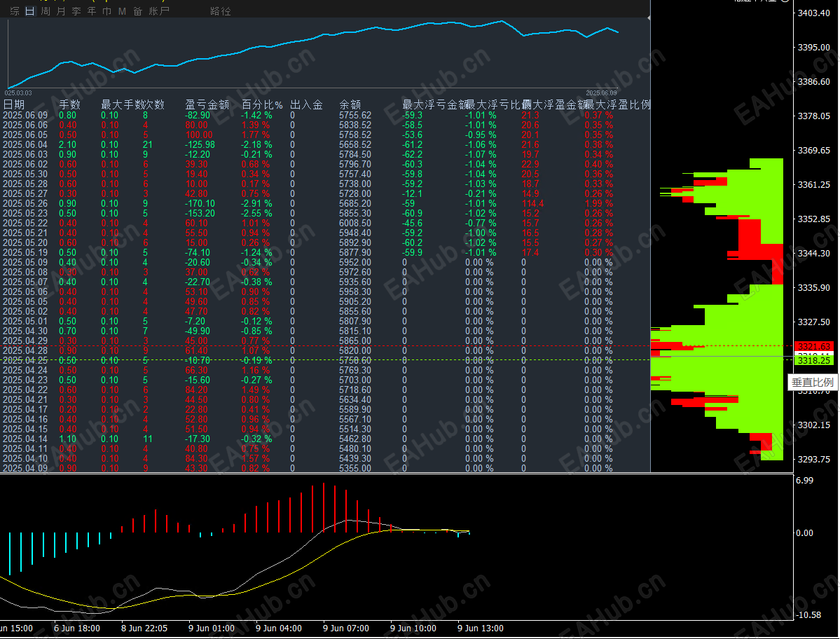The width and height of the screenshot is (840, 639).
Task: Click the 垂直比例 tooltip label
Action: point(813,383)
